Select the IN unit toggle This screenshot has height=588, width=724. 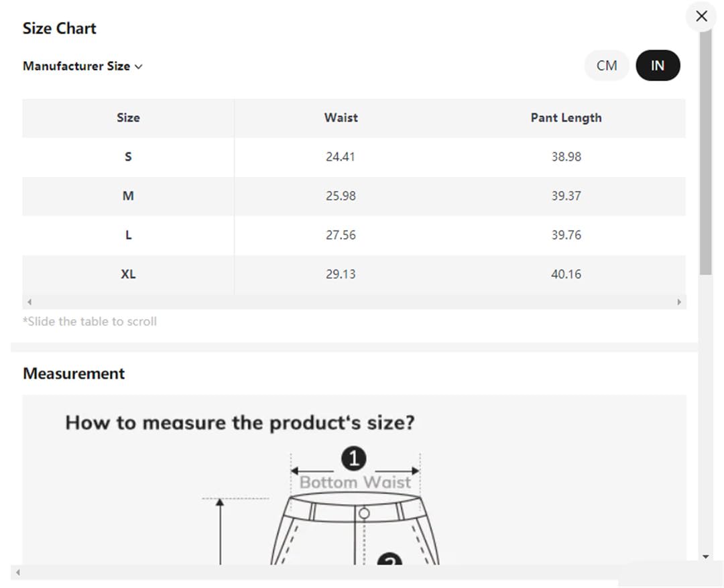coord(658,66)
